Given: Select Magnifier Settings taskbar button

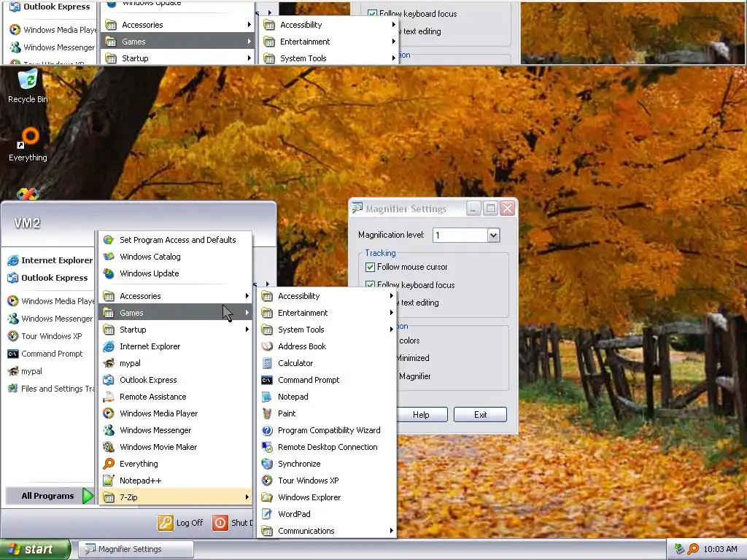Looking at the screenshot, I should point(136,549).
